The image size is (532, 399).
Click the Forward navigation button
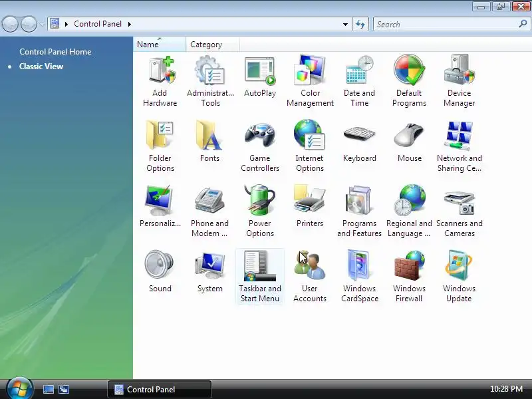[x=29, y=24]
